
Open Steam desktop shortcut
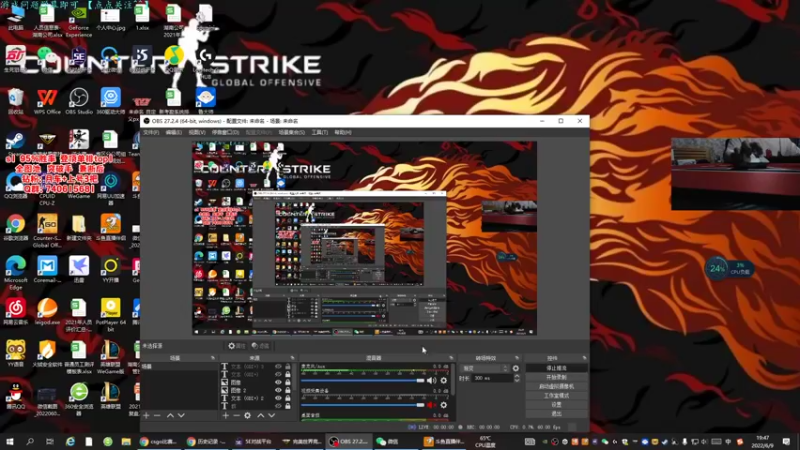15,142
